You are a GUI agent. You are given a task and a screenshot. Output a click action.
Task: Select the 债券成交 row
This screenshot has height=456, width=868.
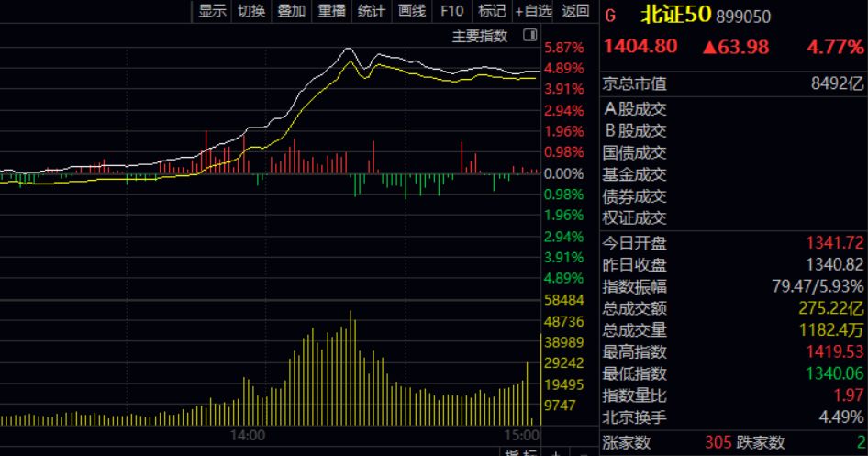[x=733, y=196]
